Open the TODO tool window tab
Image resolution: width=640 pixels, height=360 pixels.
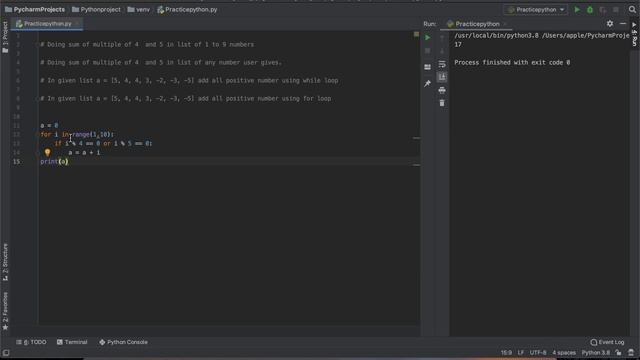point(31,342)
